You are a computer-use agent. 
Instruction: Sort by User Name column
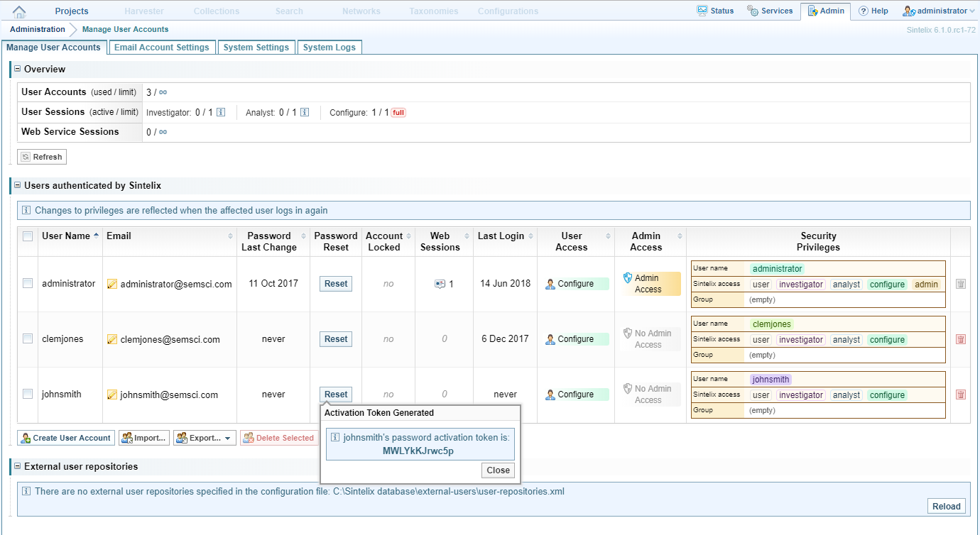click(70, 236)
